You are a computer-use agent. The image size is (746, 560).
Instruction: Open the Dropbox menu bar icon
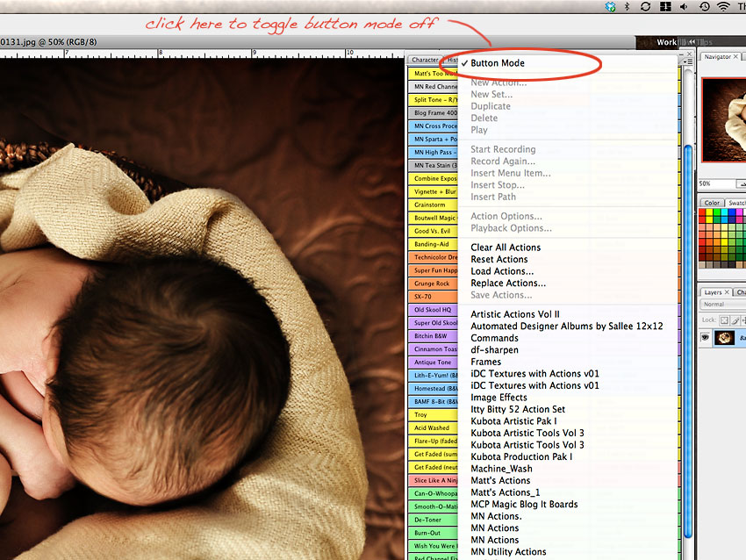[611, 7]
